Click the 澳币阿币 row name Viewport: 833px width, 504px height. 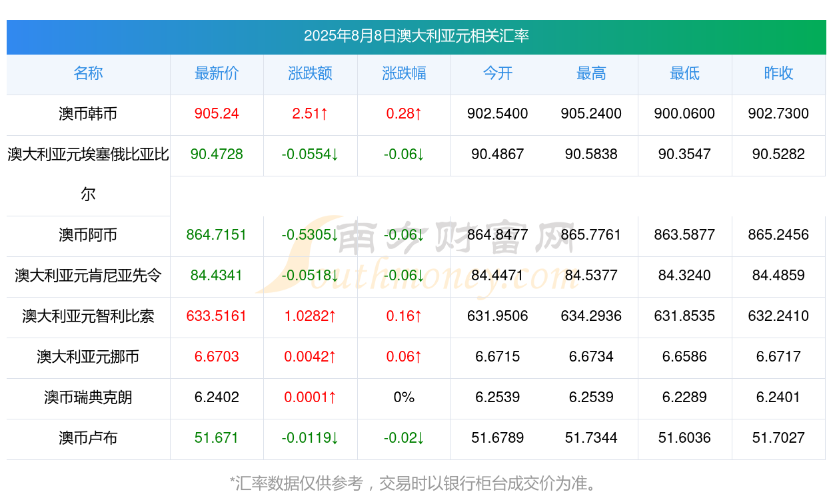click(x=88, y=235)
